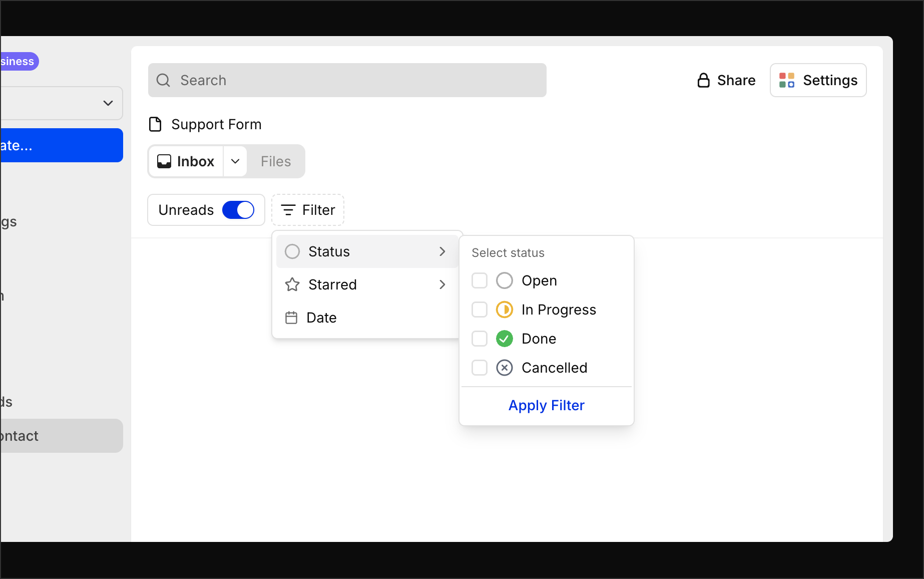Open the Inbox dropdown chevron
The width and height of the screenshot is (924, 579).
tap(235, 161)
